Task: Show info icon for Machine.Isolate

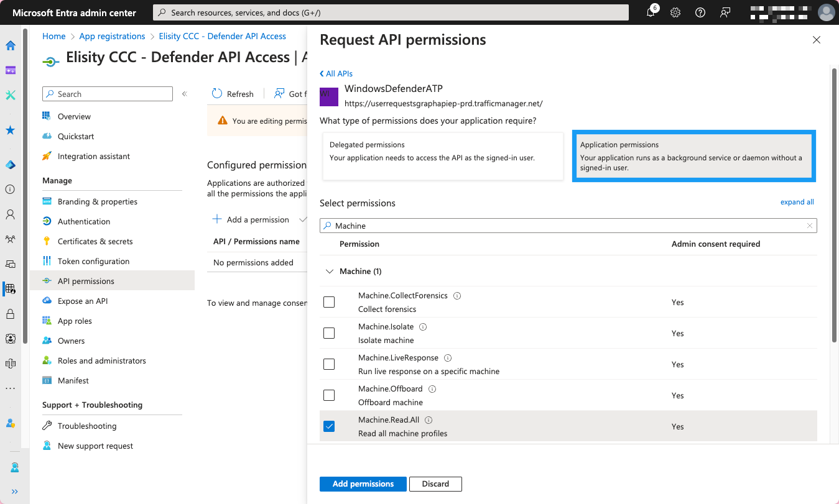Action: coord(423,327)
